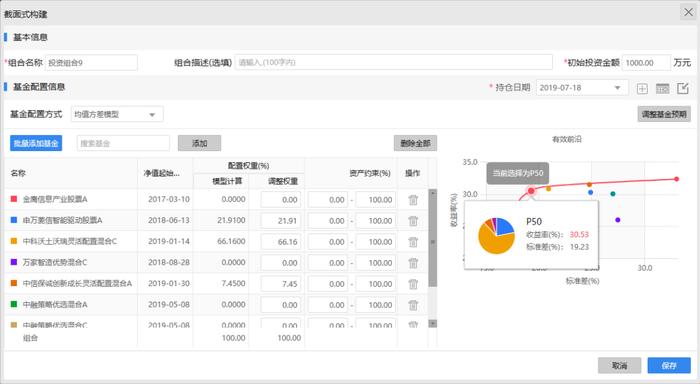Click the 添加 button
Image resolution: width=700 pixels, height=384 pixels.
(x=200, y=143)
